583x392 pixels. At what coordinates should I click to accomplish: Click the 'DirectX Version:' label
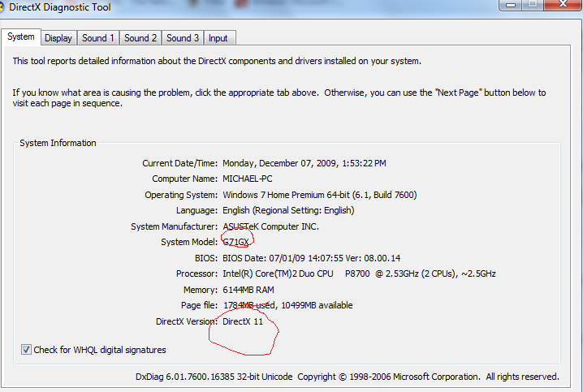point(187,321)
